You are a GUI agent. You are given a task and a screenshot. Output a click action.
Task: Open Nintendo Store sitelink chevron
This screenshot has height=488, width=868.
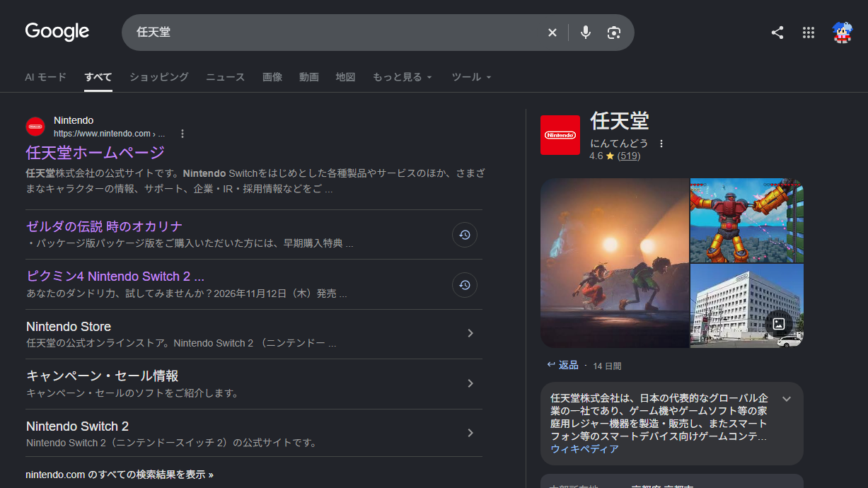pos(470,333)
